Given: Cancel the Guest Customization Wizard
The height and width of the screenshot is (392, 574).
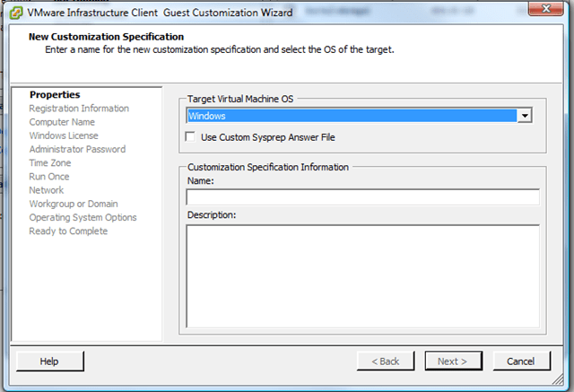Looking at the screenshot, I should (x=521, y=361).
